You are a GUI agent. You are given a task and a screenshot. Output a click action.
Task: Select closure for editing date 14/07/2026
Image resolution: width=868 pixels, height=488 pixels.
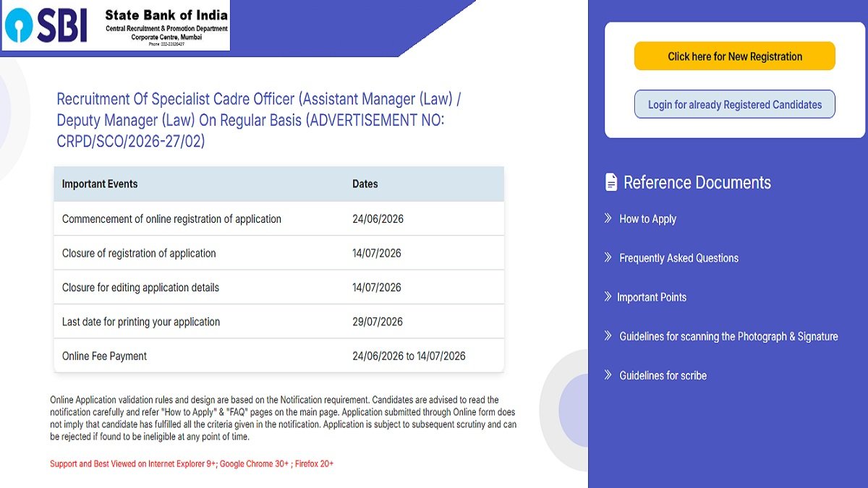pyautogui.click(x=377, y=288)
